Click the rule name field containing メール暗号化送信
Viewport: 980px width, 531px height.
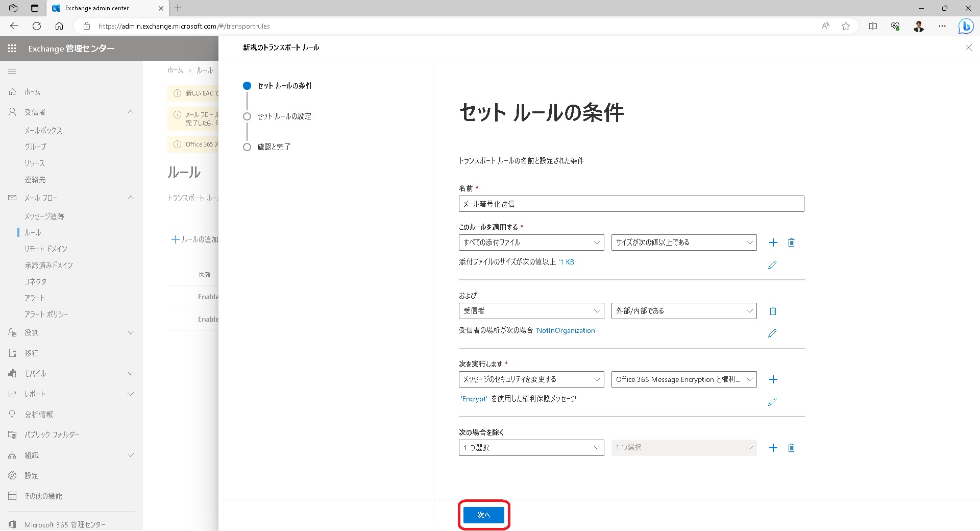(631, 204)
